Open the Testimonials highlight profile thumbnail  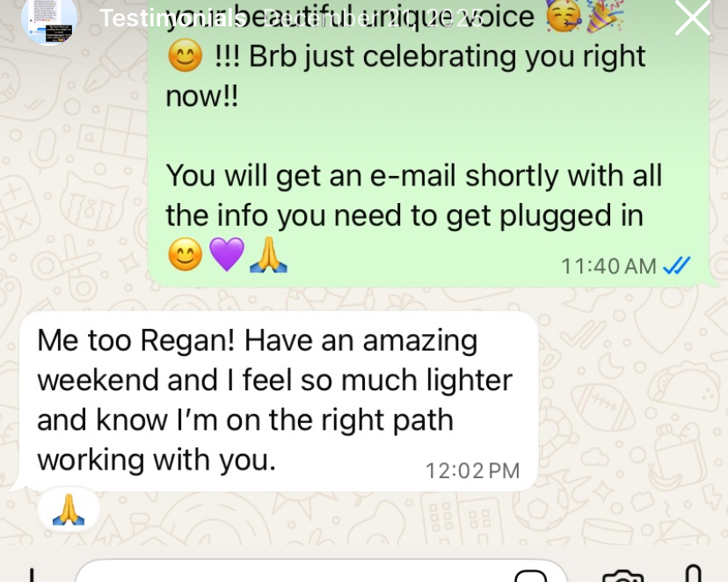49,20
